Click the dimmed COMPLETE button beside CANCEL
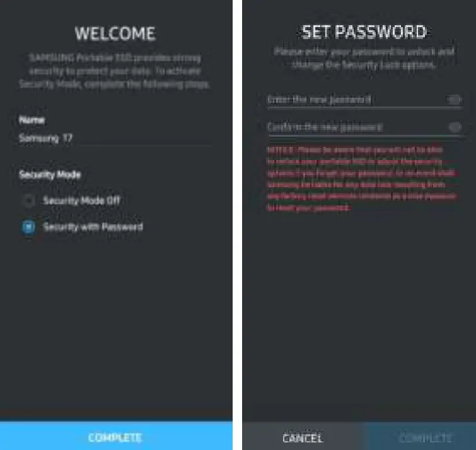 [425, 437]
